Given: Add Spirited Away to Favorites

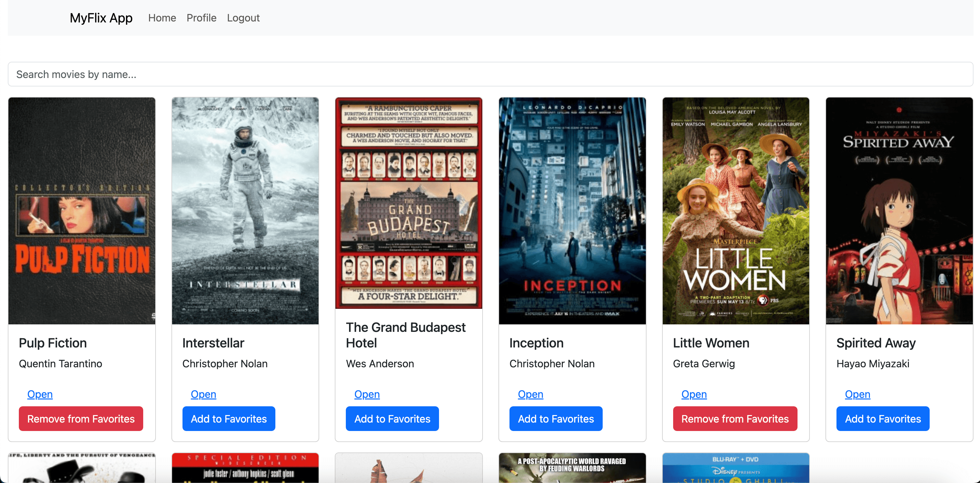Looking at the screenshot, I should tap(883, 419).
